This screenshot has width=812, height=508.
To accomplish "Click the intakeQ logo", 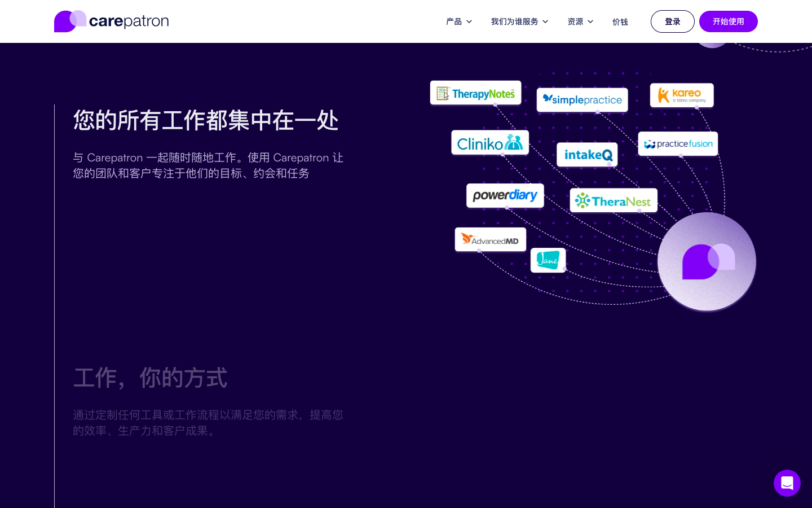I will click(587, 154).
